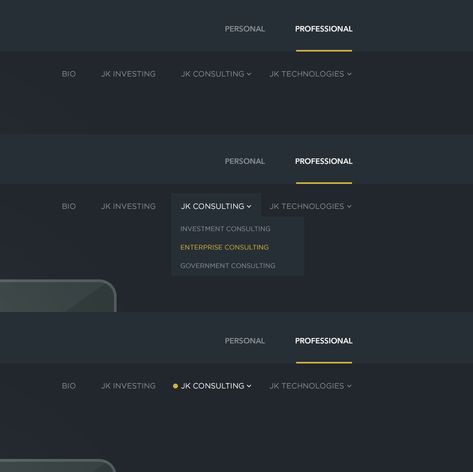Switch to Personal tab in top header
The image size is (473, 472).
(x=245, y=29)
